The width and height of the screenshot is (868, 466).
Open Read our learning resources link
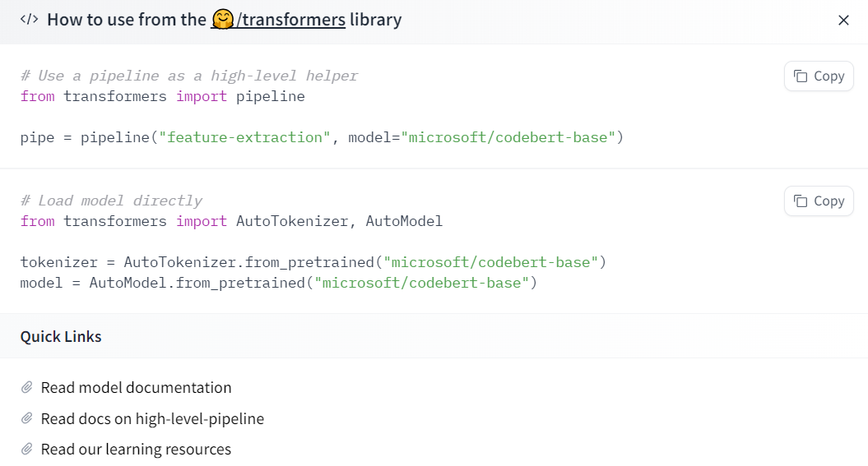pos(136,450)
